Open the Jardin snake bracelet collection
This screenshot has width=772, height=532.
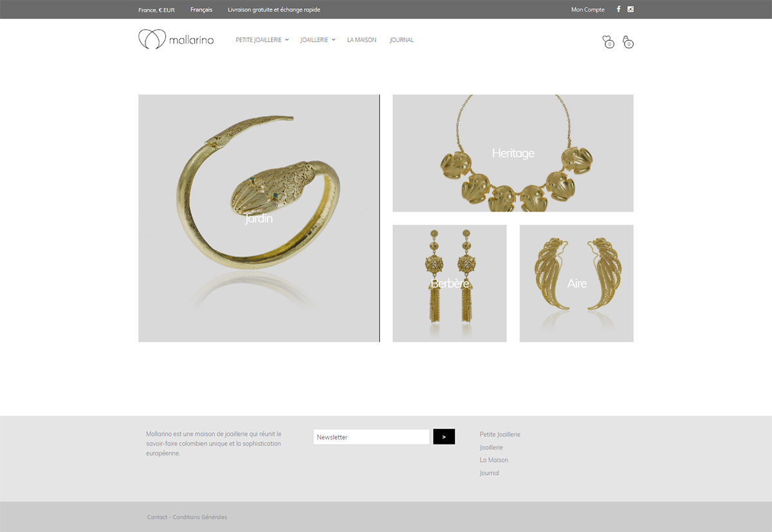click(x=259, y=218)
